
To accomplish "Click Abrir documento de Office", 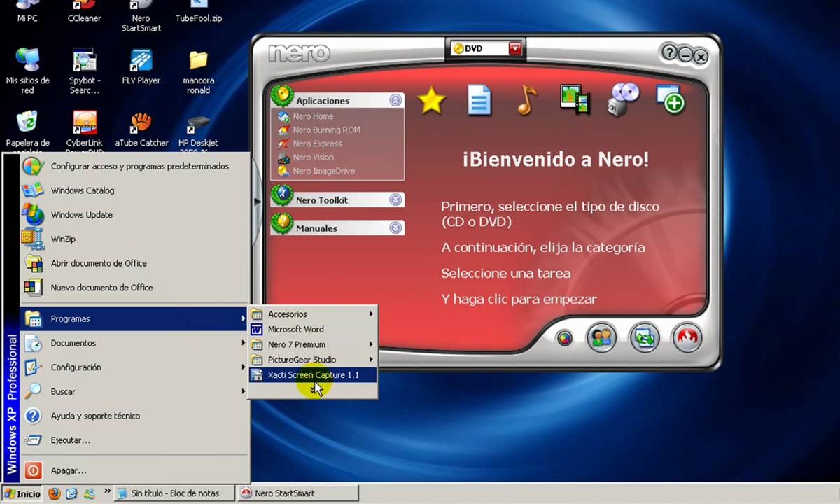I will (x=134, y=263).
